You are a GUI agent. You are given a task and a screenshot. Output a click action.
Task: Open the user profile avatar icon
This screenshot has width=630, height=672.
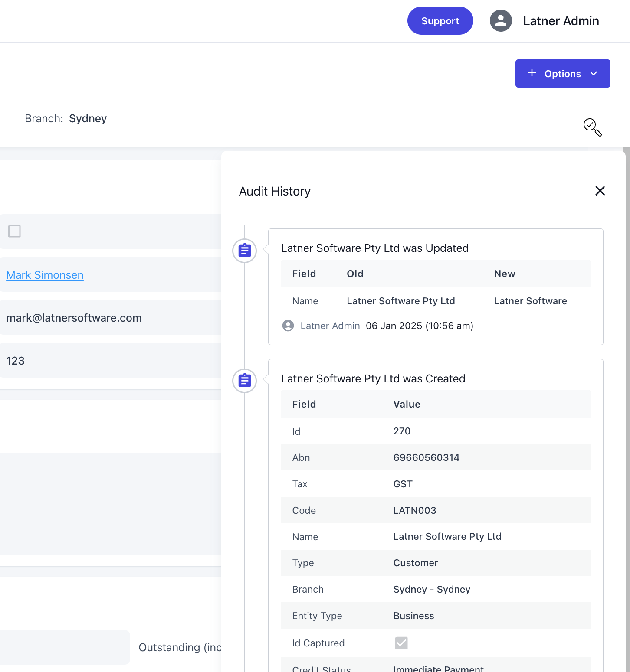501,21
